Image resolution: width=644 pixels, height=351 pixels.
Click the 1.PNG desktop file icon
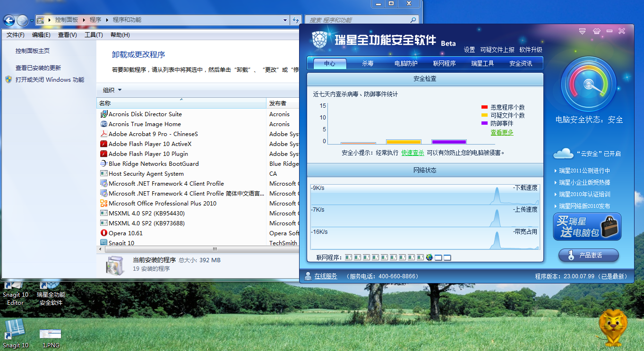[50, 335]
